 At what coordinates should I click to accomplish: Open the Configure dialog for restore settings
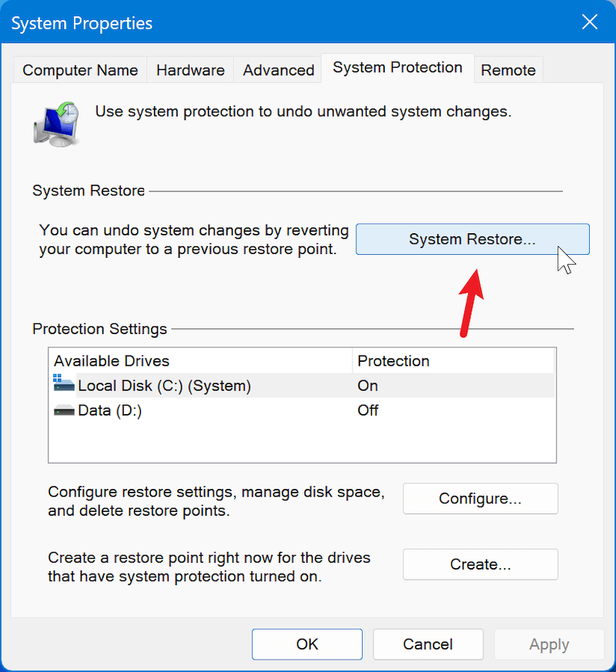480,498
